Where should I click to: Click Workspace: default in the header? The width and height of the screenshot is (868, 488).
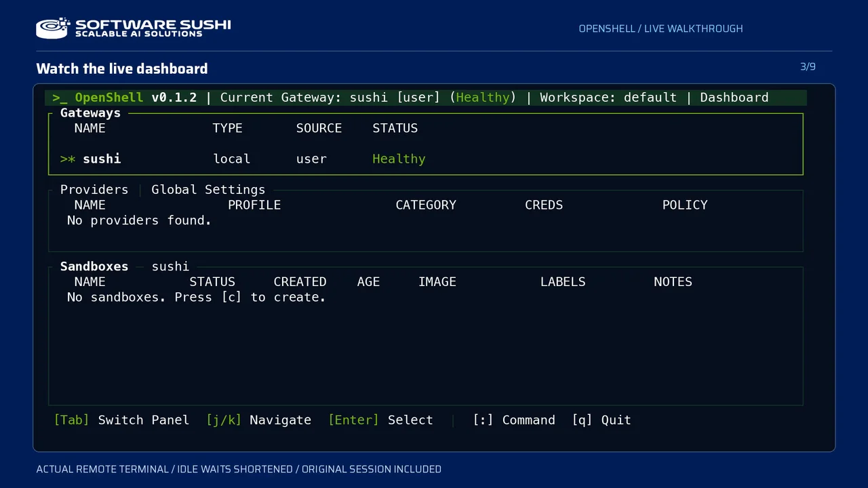(x=608, y=98)
